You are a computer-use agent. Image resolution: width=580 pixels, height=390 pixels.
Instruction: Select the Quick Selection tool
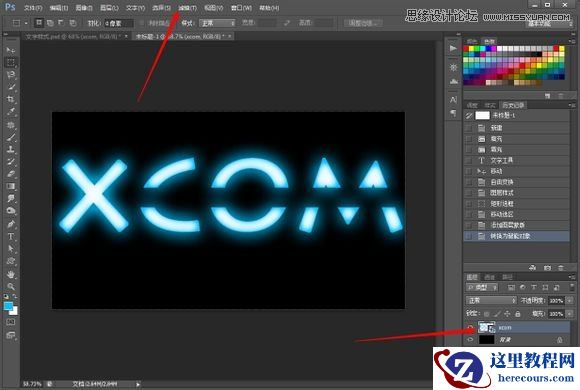click(x=11, y=87)
